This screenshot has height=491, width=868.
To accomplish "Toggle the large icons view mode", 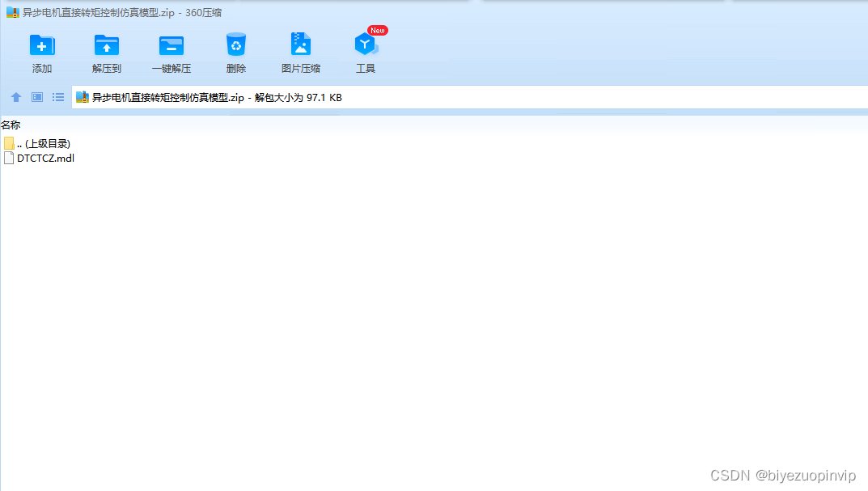I will pos(36,97).
